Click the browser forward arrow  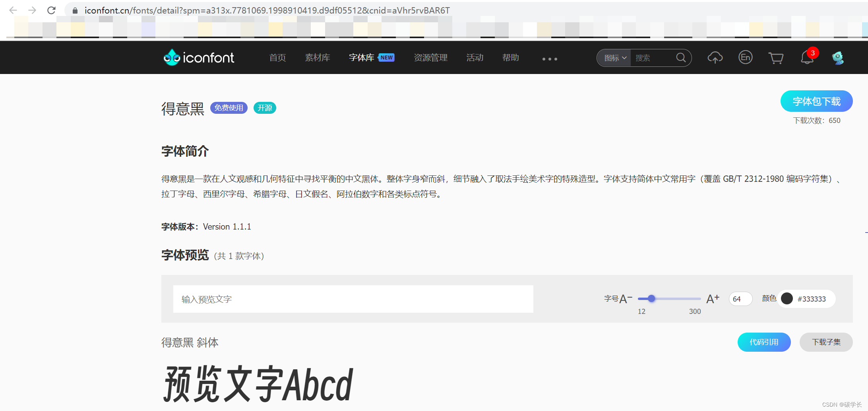coord(32,10)
